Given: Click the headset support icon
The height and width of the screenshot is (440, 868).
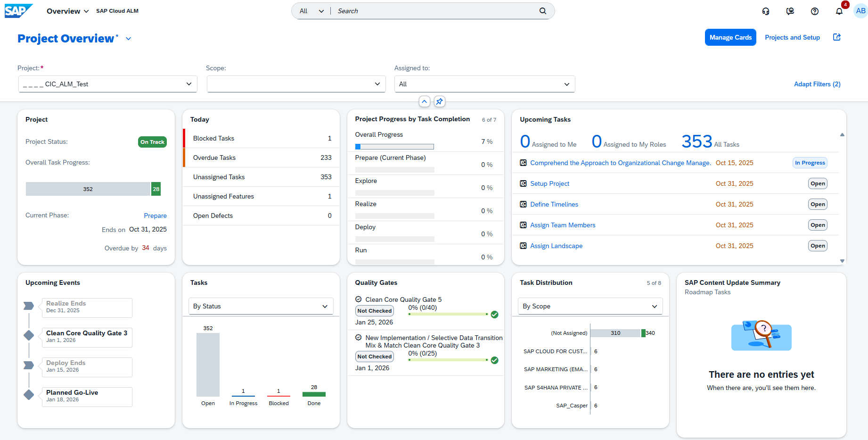Looking at the screenshot, I should 766,11.
